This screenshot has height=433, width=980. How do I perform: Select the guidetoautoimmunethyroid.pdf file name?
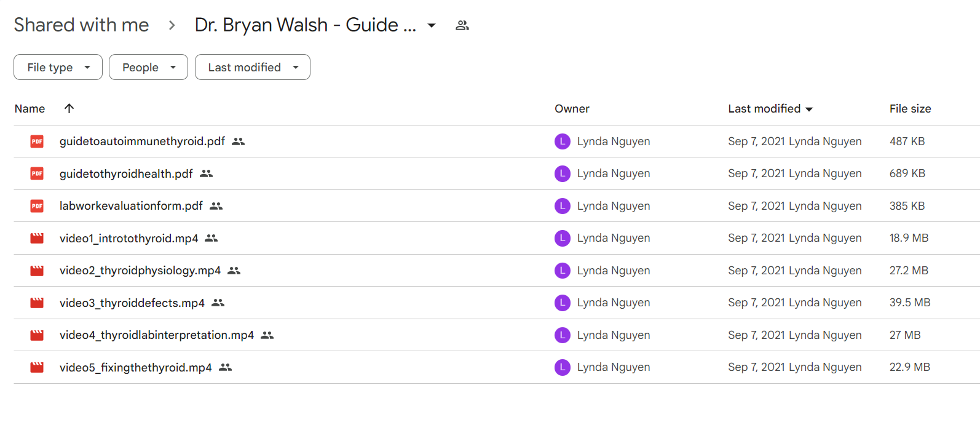coord(142,141)
